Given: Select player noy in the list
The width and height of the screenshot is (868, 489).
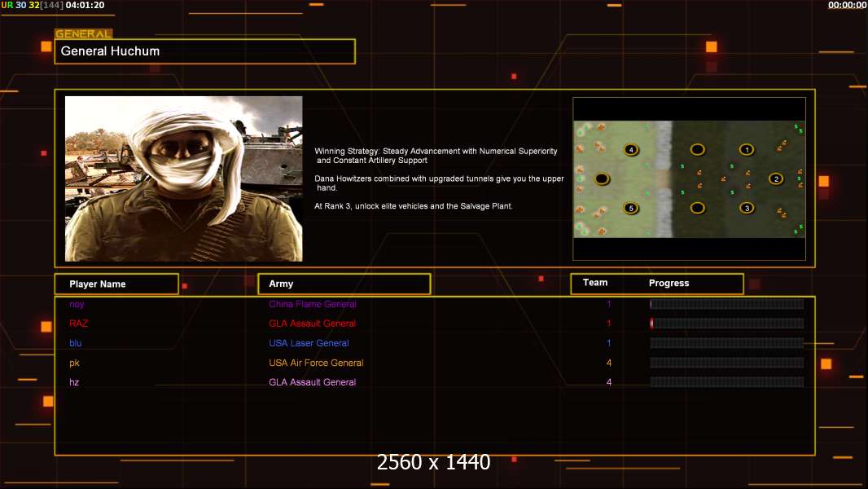Looking at the screenshot, I should (77, 304).
